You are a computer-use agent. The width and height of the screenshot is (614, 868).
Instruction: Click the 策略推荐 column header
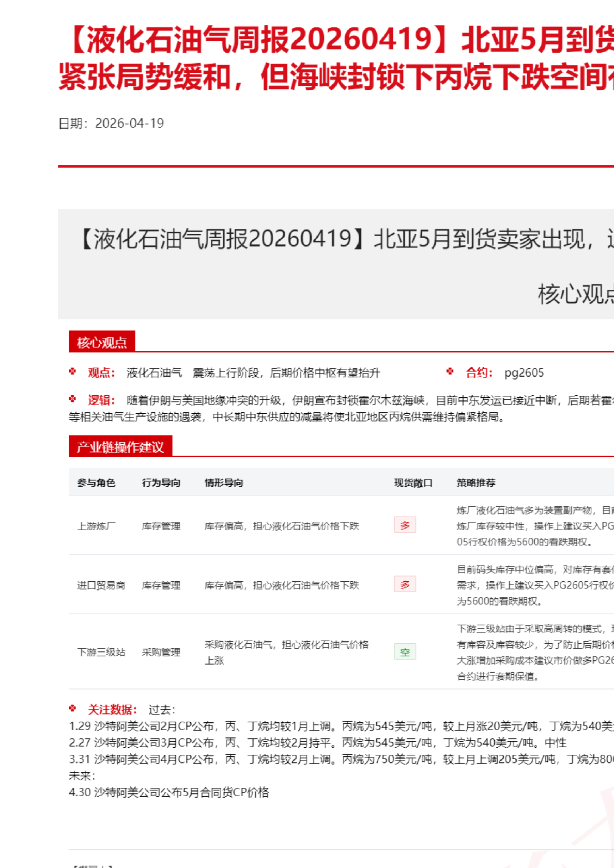[476, 483]
